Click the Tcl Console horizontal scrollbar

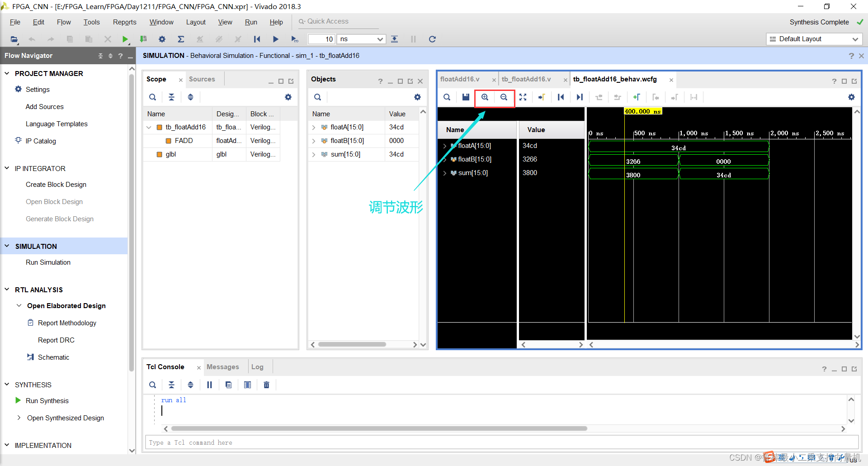[x=379, y=428]
